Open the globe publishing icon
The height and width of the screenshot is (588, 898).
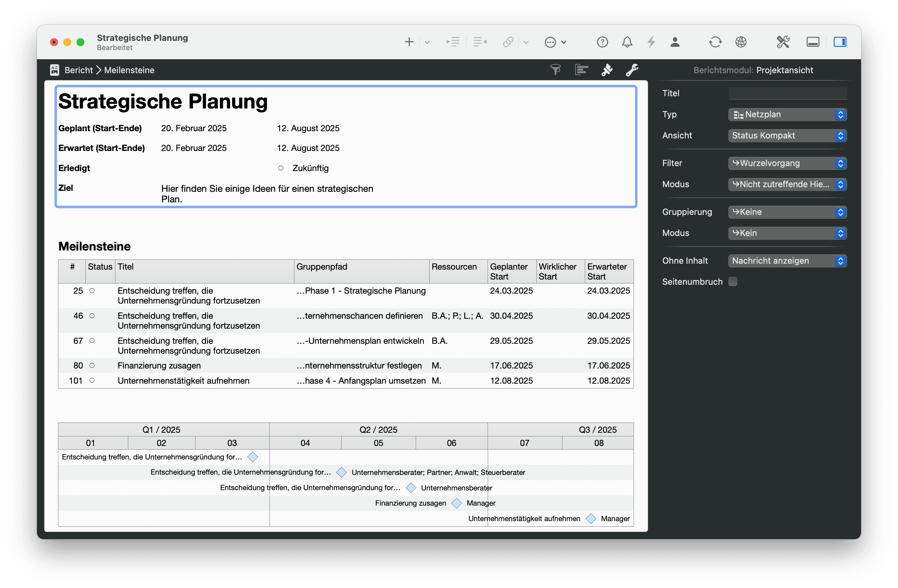point(741,42)
